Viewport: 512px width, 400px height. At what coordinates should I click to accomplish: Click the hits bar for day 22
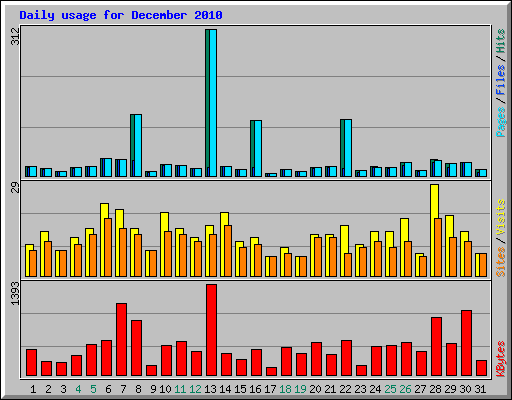click(x=346, y=148)
